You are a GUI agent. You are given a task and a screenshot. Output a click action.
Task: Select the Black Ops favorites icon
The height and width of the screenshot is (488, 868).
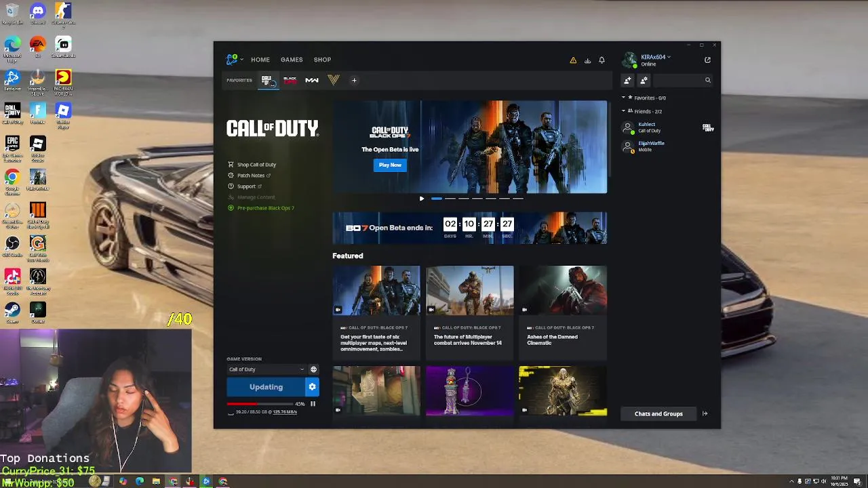290,80
